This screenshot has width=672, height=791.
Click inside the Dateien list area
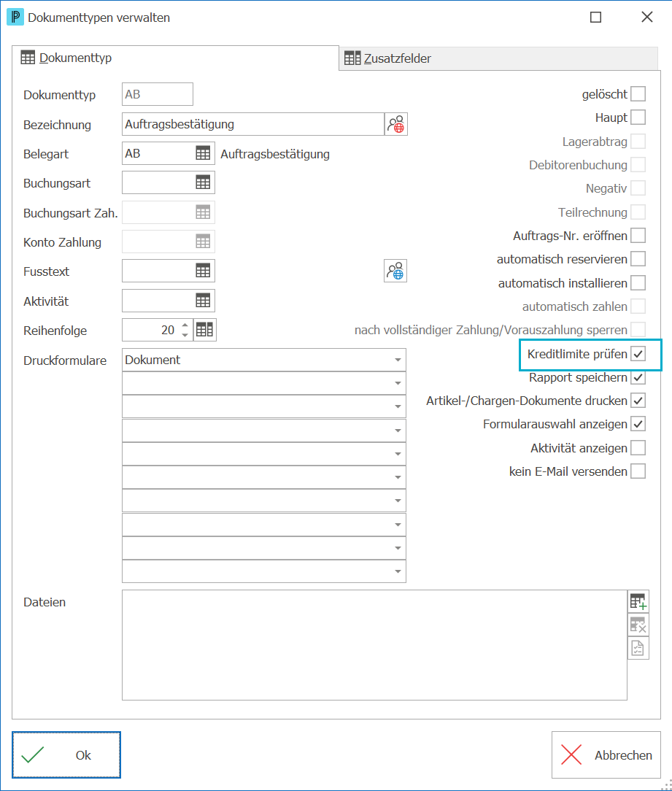[x=374, y=645]
